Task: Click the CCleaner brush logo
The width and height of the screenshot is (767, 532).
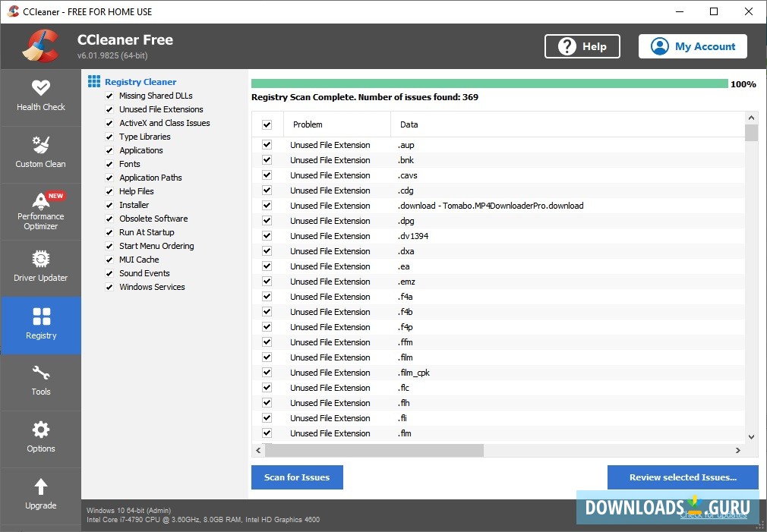Action: tap(39, 46)
